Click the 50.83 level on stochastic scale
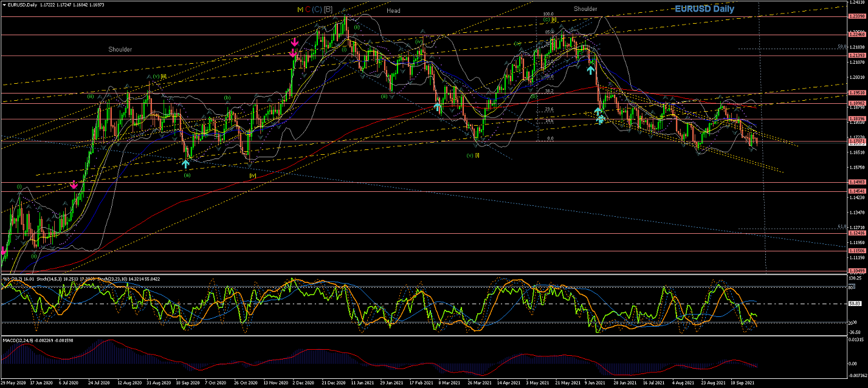The width and height of the screenshot is (868, 388). pos(855,303)
